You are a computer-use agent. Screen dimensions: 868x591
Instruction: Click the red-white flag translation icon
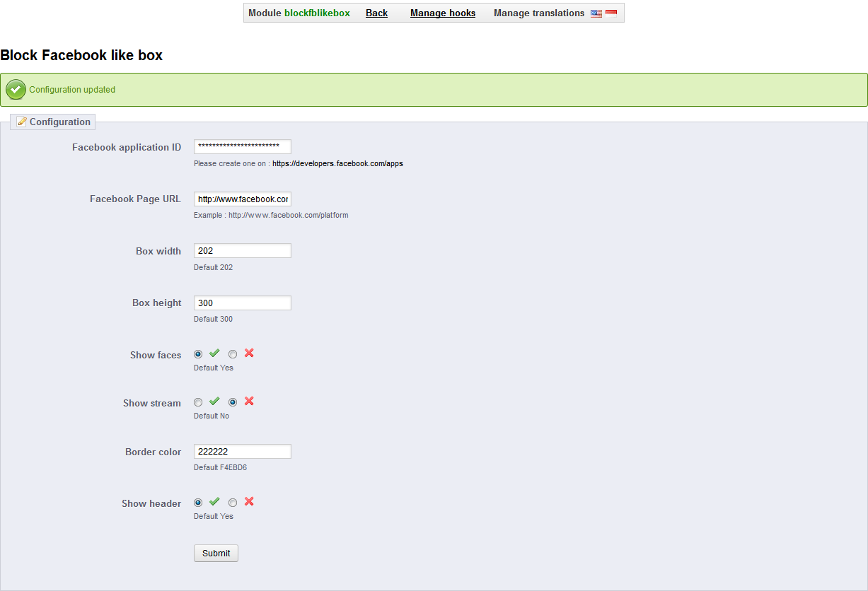point(611,13)
